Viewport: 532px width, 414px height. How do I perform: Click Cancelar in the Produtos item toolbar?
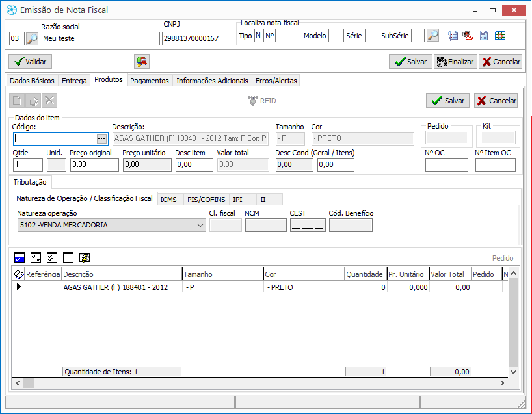(496, 101)
